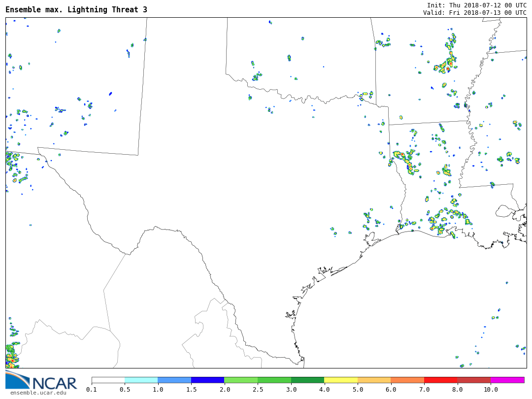
Task: Pick the light green swatch between 2.0 and 2.5
Action: (x=241, y=380)
